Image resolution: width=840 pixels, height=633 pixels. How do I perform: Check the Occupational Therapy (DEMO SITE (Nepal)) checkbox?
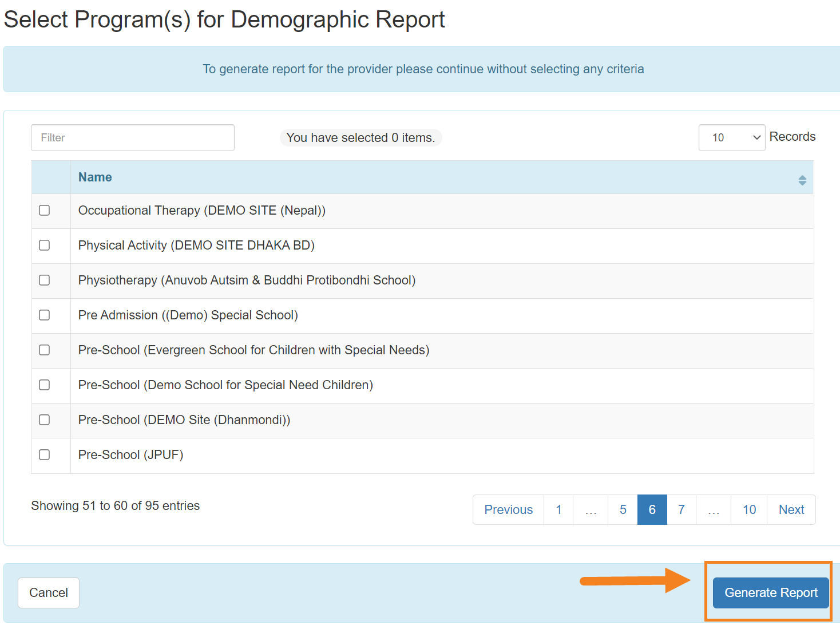click(x=44, y=211)
